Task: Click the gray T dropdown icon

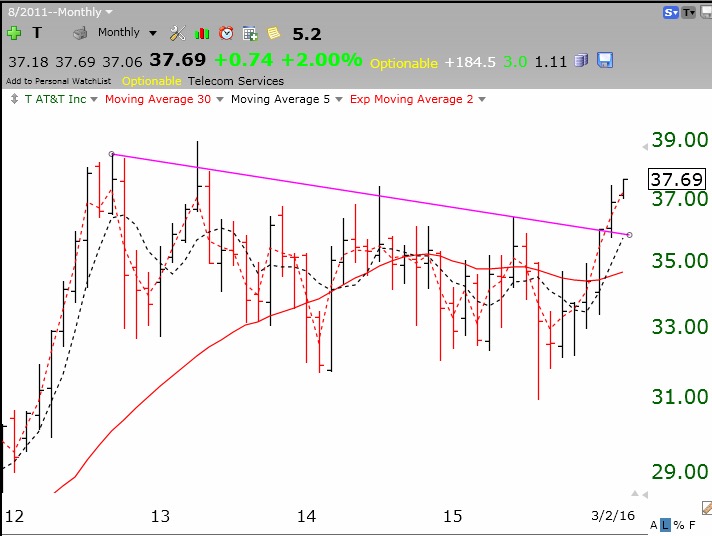Action: [x=689, y=13]
